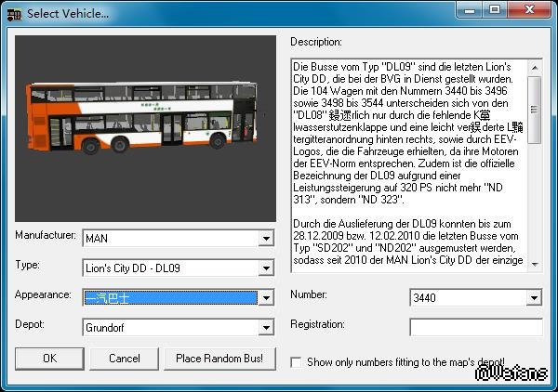558x392 pixels.
Task: Click the description scrollbar down arrow
Action: tap(535, 265)
